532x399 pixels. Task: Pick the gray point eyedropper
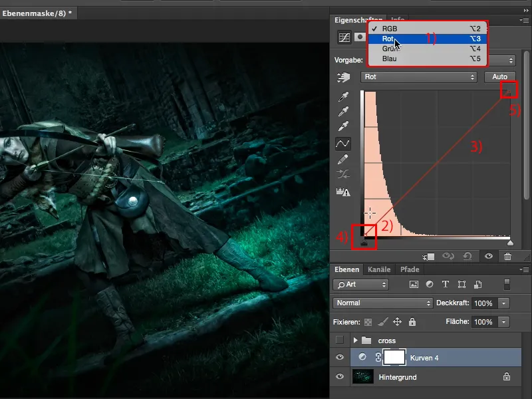pos(343,111)
